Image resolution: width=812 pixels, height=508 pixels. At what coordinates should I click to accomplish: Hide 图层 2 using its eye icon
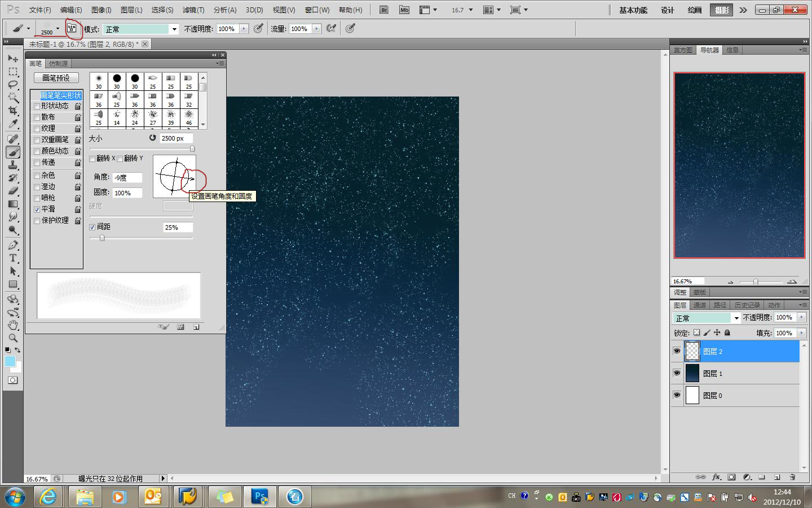click(677, 351)
